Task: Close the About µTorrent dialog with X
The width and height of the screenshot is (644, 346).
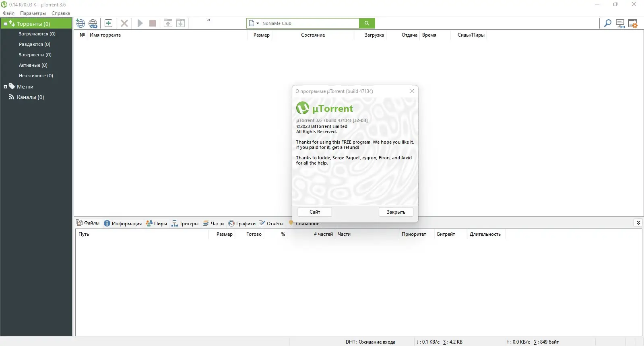Action: click(x=412, y=91)
